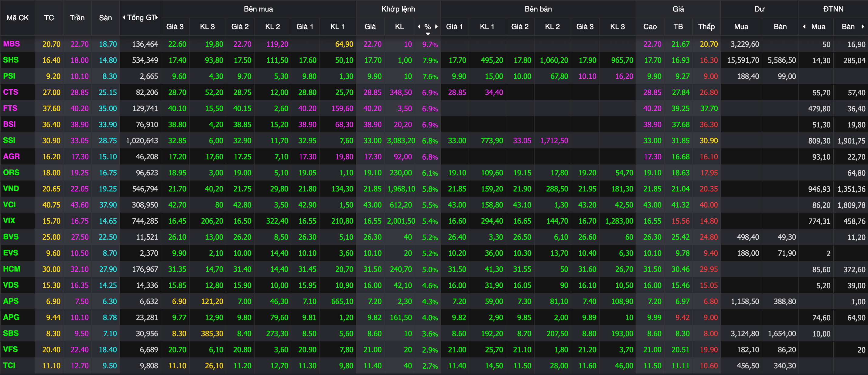Click APS buy volume 665,10
The image size is (868, 375).
tap(342, 301)
